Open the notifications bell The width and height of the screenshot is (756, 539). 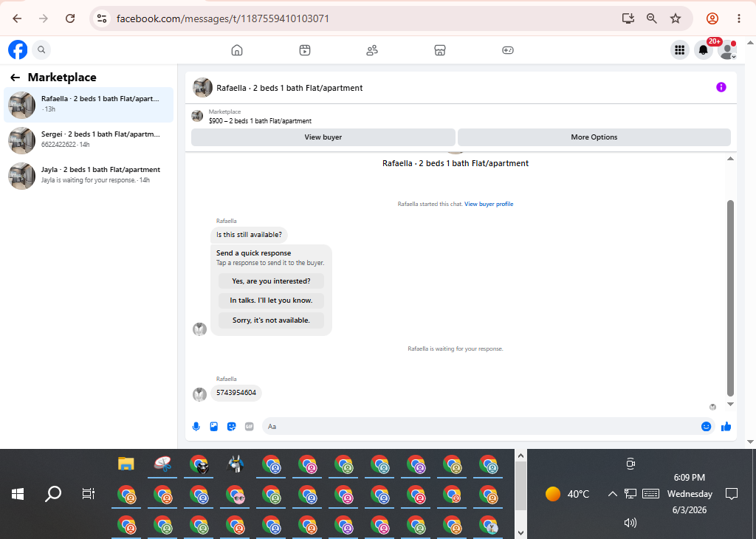(704, 49)
